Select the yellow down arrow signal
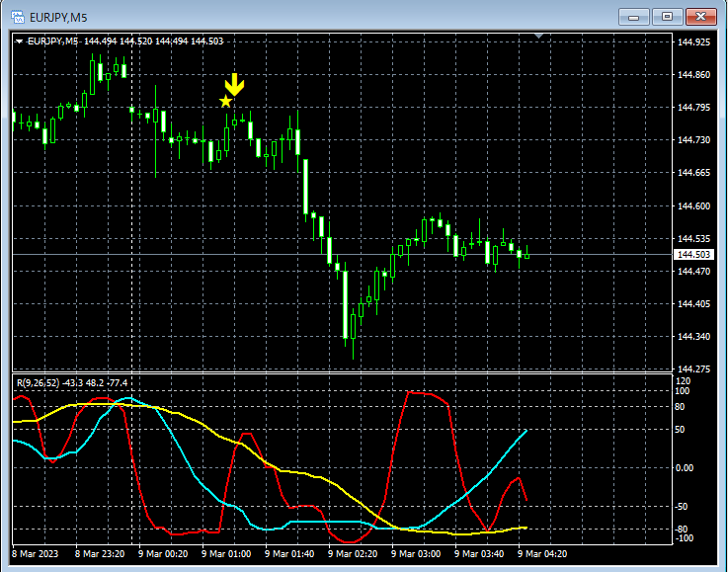The image size is (728, 572). click(234, 85)
